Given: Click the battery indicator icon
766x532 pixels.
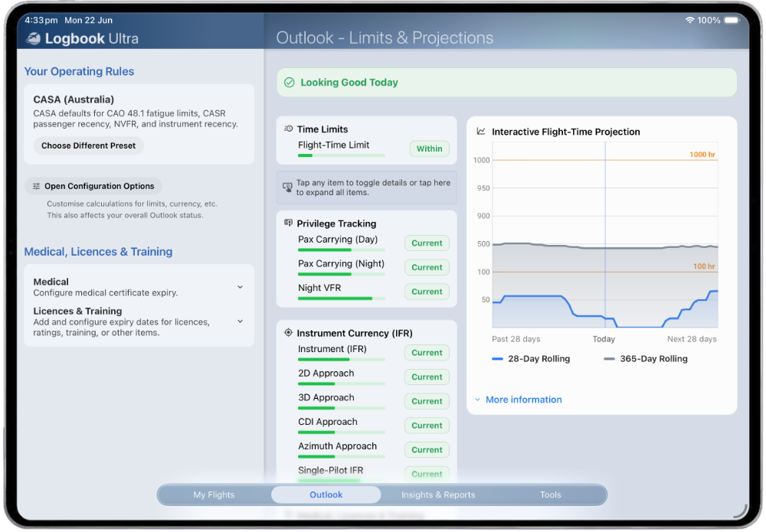Looking at the screenshot, I should [x=733, y=20].
